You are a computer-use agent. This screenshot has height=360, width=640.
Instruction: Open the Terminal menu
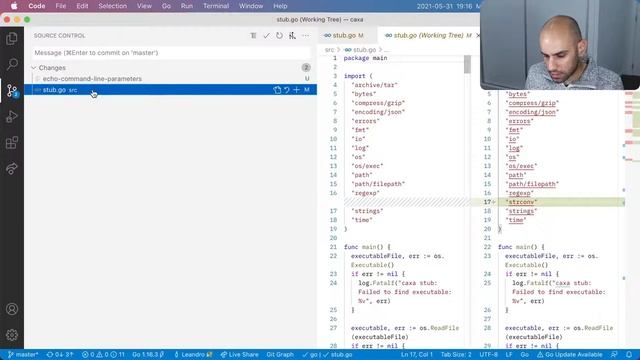point(216,6)
